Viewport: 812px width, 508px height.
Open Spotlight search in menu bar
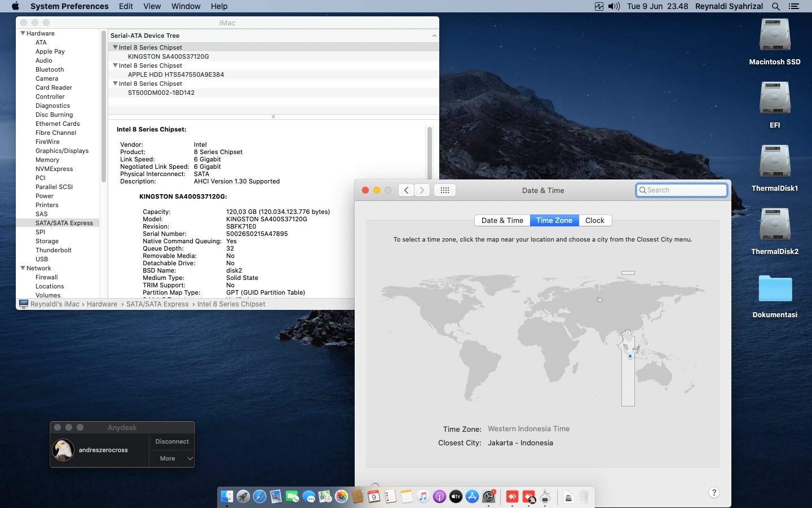(776, 6)
